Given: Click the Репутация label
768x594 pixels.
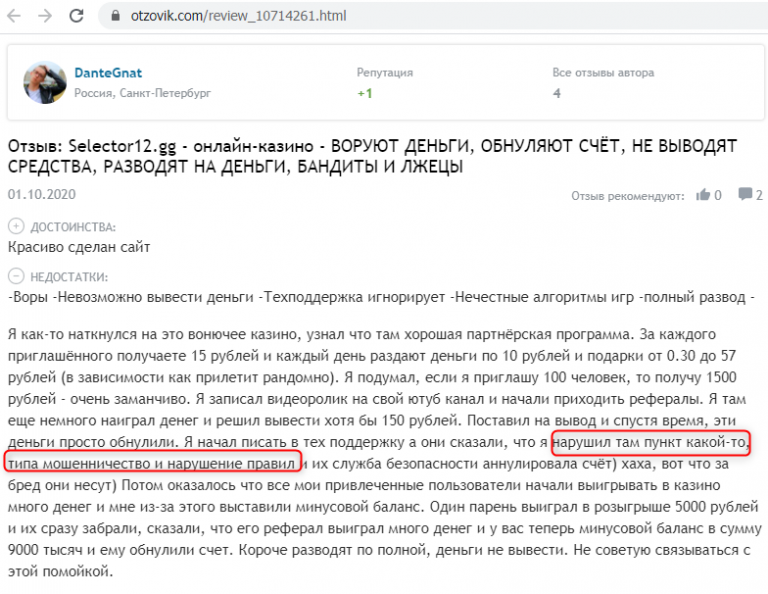Looking at the screenshot, I should 384,73.
